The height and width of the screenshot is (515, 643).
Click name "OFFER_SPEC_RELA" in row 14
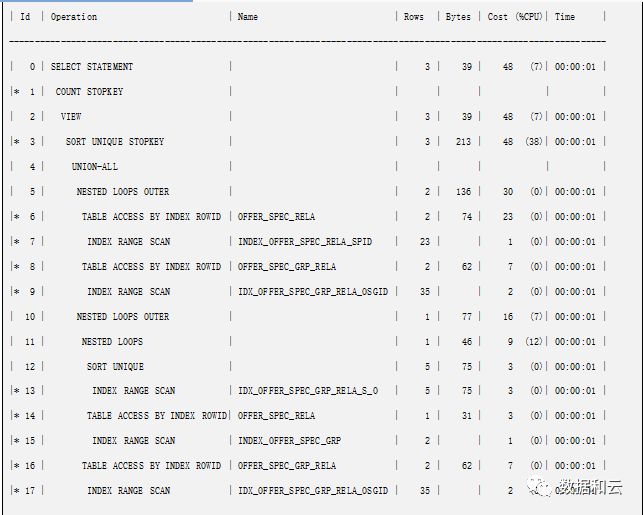[276, 416]
